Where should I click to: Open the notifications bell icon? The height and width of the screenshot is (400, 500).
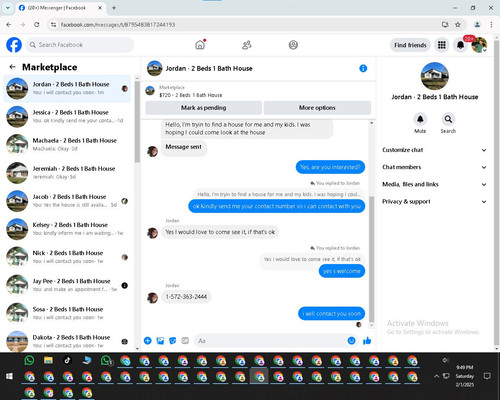[461, 45]
